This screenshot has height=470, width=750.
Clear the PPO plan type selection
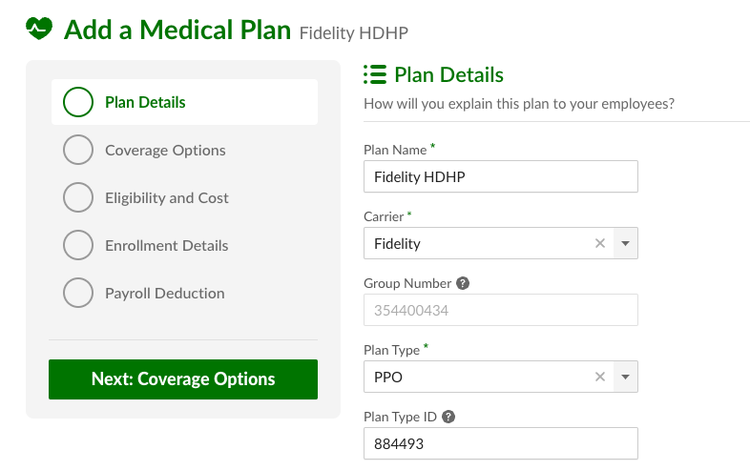[600, 377]
